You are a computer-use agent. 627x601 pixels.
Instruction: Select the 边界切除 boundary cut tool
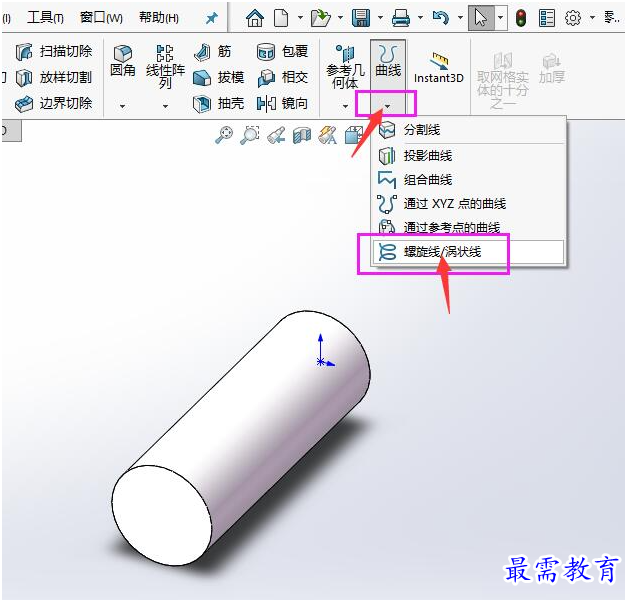54,104
